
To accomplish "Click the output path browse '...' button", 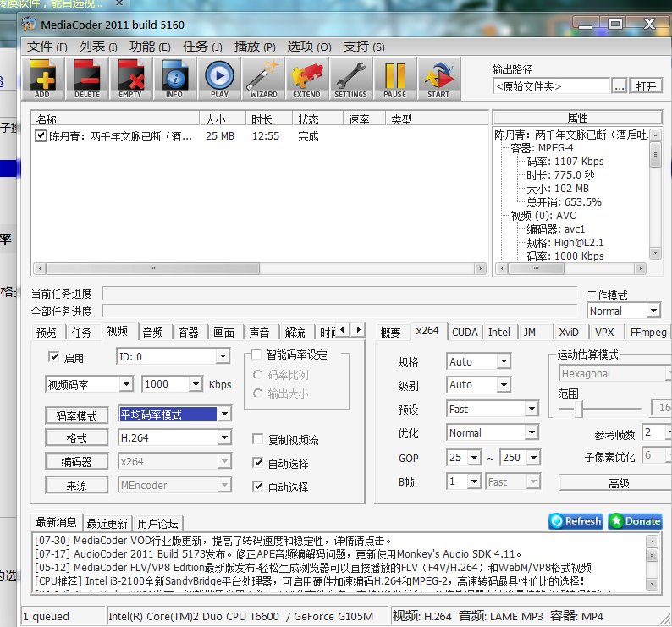I will point(620,86).
